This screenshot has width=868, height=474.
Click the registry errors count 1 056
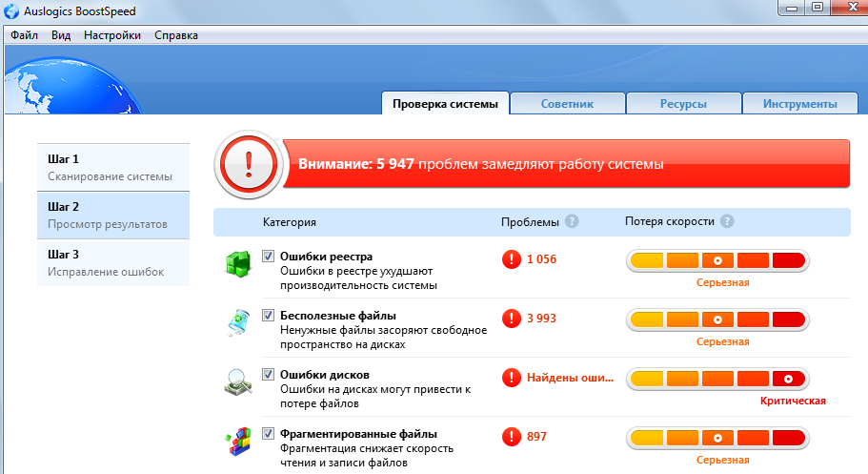point(541,259)
